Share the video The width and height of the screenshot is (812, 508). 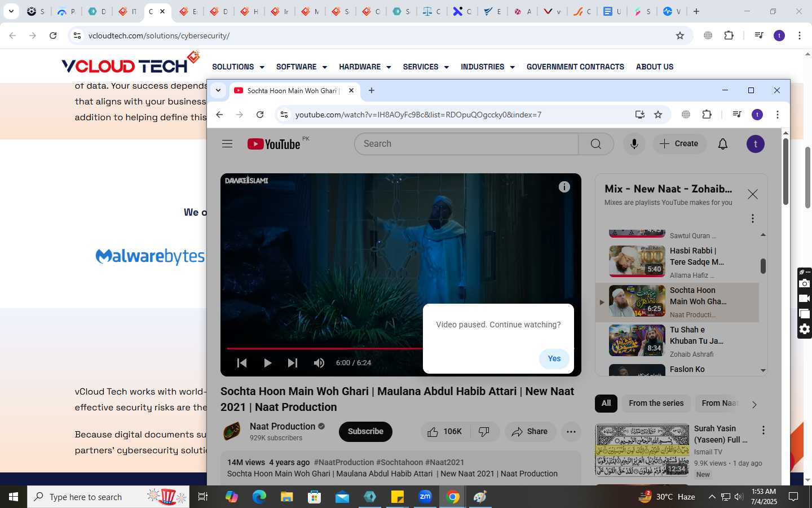coord(530,432)
